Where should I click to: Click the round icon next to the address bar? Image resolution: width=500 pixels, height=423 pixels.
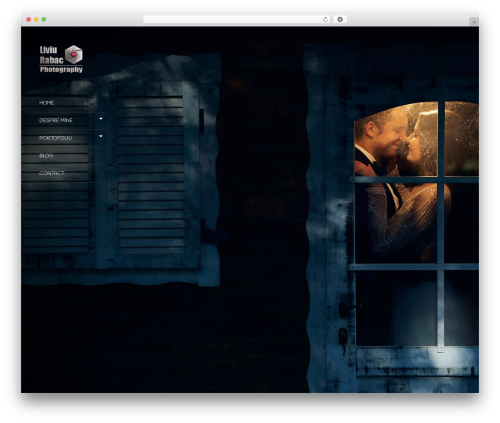340,19
